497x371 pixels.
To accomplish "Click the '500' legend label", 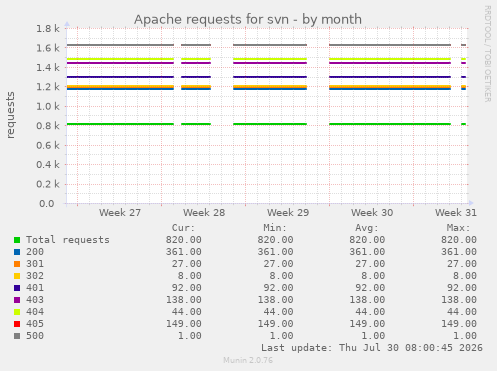I will click(x=35, y=336).
